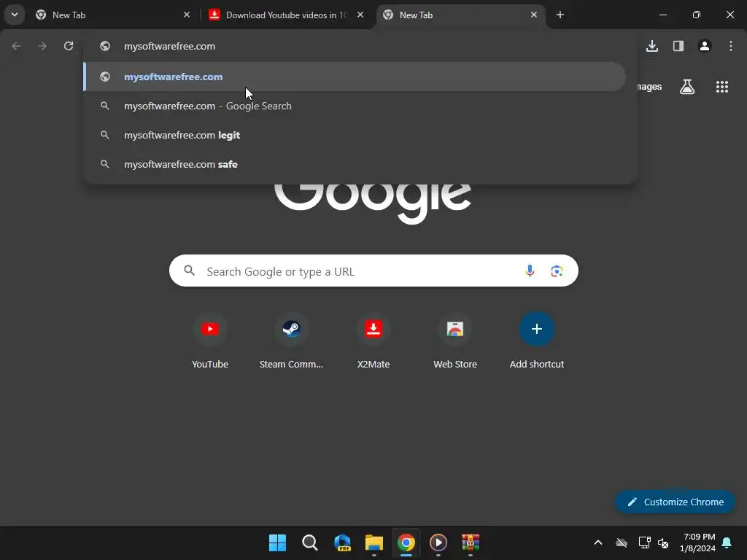Reload the current page
This screenshot has height=560, width=747.
coord(69,46)
